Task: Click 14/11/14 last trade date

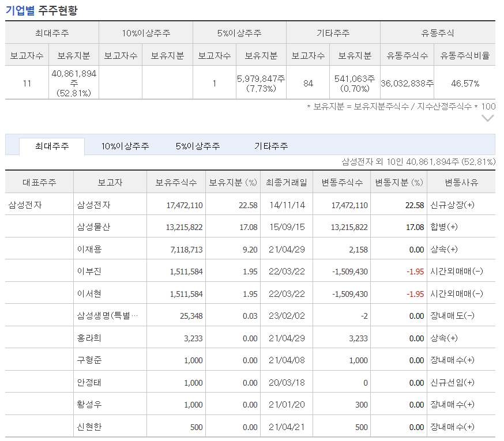Action: [x=287, y=205]
